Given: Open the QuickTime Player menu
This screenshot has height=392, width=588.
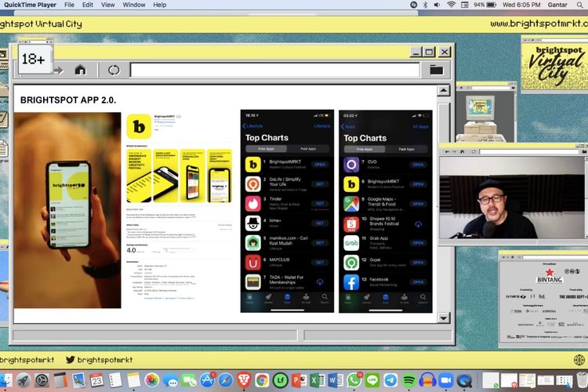Looking at the screenshot, I should 30,5.
